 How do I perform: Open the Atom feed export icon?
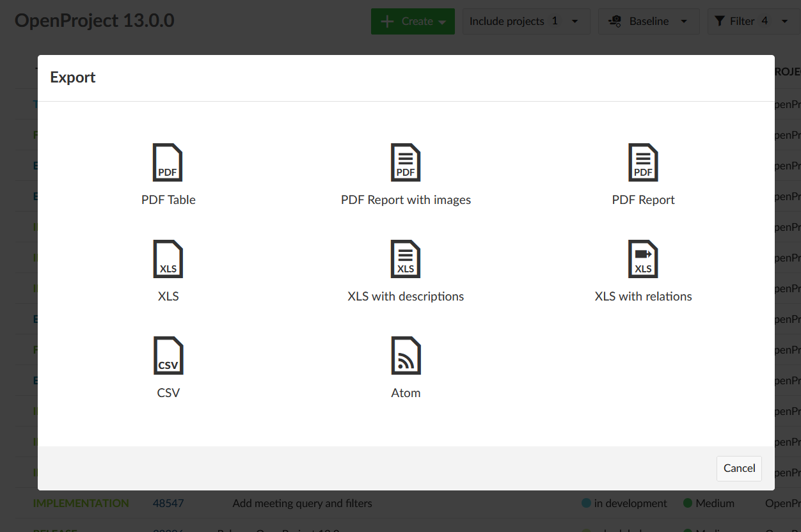pos(406,356)
